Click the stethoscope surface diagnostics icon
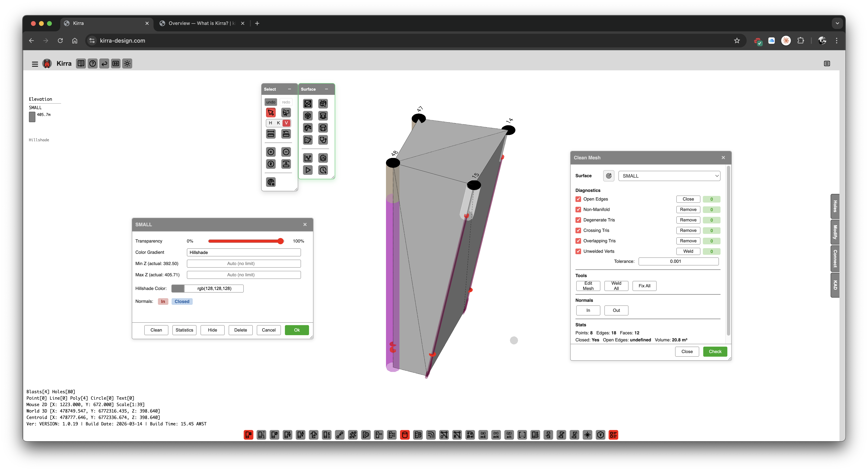 click(323, 140)
